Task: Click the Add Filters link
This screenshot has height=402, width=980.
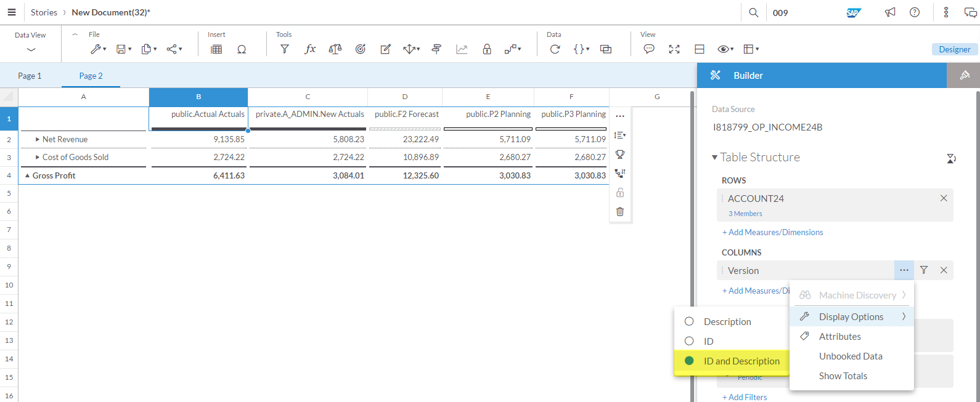Action: click(x=745, y=397)
